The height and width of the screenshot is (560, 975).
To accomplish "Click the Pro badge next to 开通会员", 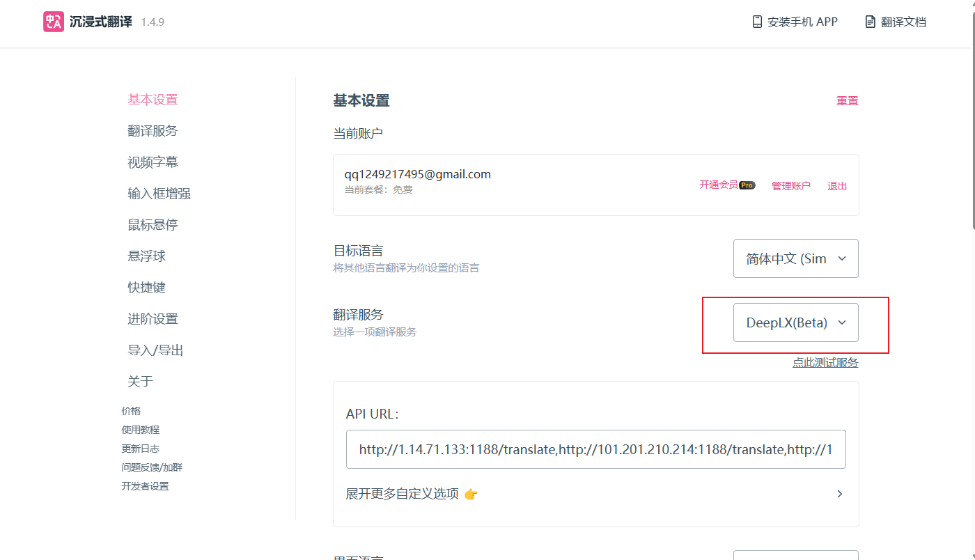I will (x=747, y=185).
